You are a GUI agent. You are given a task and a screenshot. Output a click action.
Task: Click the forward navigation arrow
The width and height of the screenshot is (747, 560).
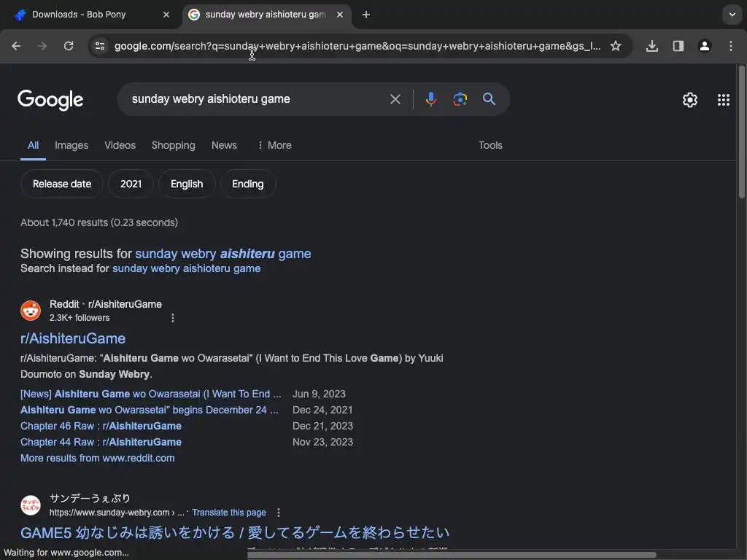(x=42, y=46)
